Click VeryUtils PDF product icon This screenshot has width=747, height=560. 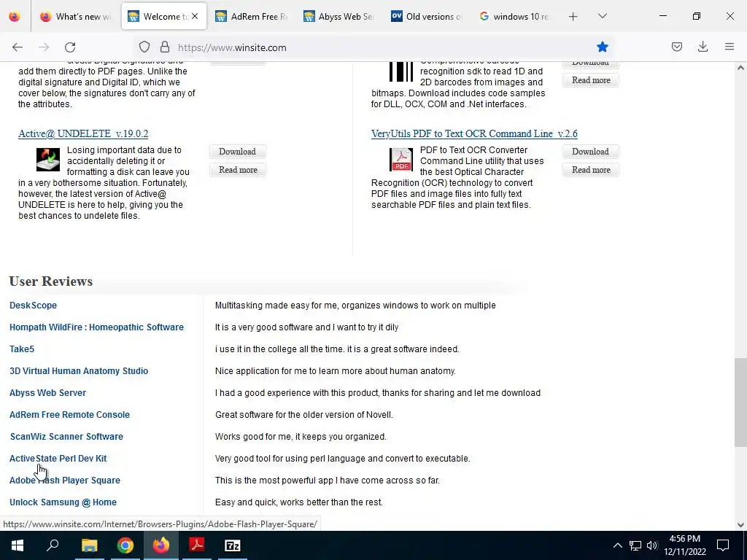[x=401, y=160]
